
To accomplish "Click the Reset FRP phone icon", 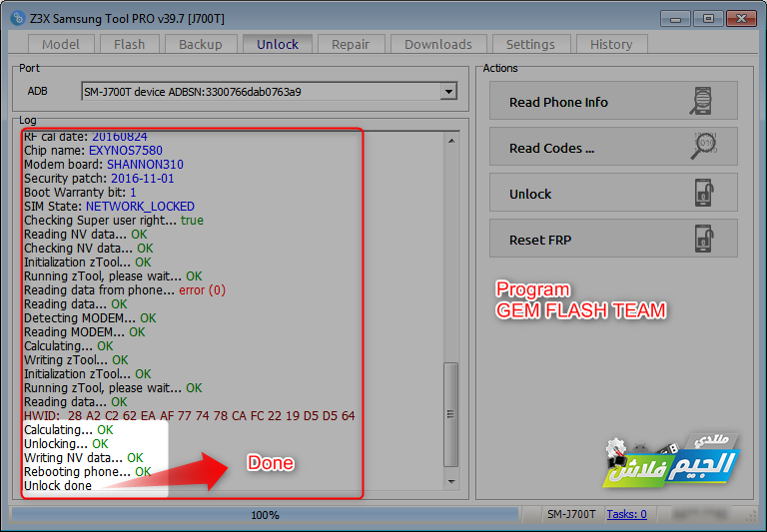I will [x=704, y=239].
